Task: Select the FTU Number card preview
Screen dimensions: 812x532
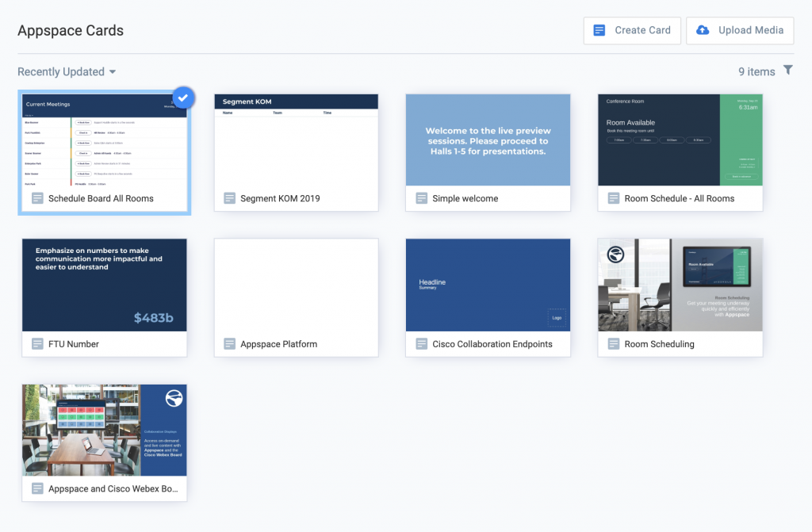Action: pos(104,285)
